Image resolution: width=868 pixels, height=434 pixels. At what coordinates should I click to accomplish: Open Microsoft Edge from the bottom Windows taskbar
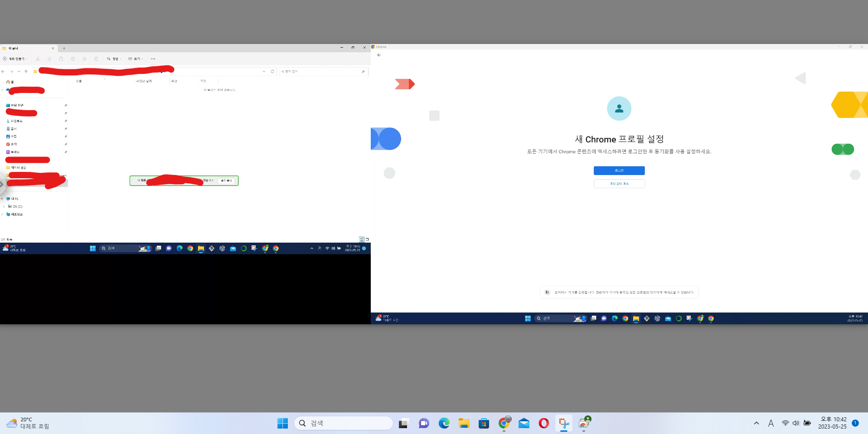click(x=444, y=423)
